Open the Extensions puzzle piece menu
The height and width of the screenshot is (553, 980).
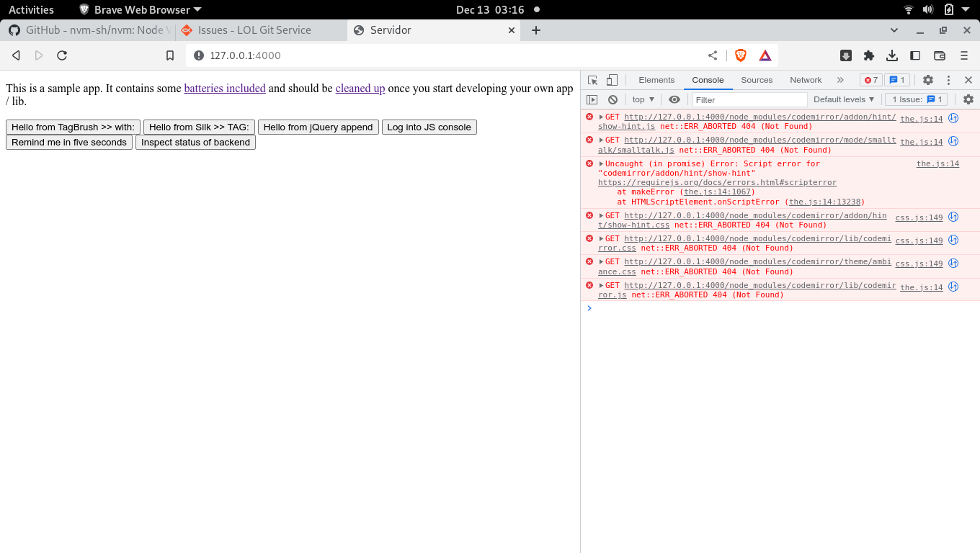point(869,55)
